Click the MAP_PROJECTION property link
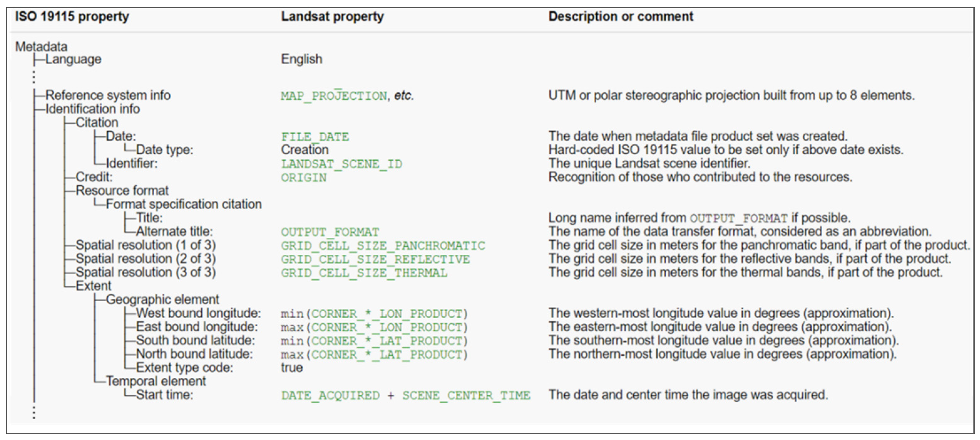This screenshot has width=980, height=440. point(334,96)
